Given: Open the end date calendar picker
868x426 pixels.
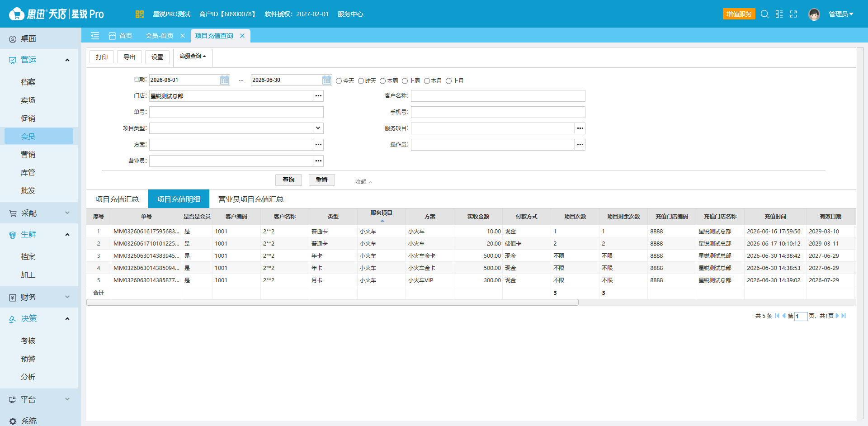Looking at the screenshot, I should (327, 80).
